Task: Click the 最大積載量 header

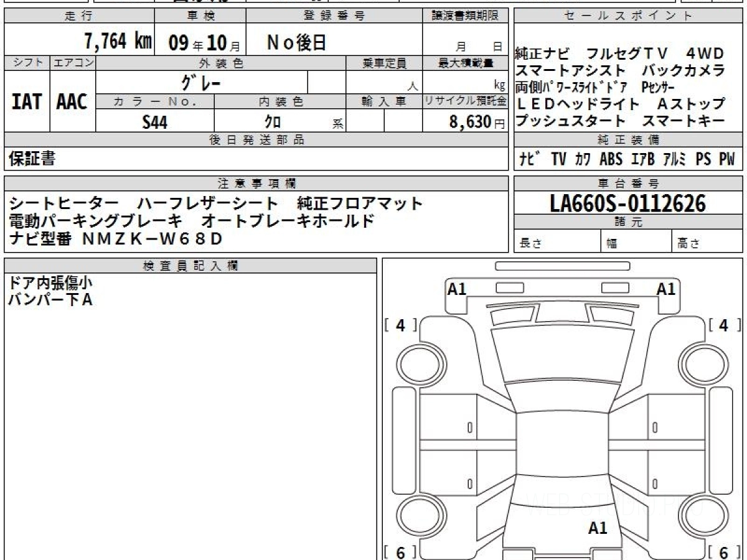Action: click(x=465, y=63)
